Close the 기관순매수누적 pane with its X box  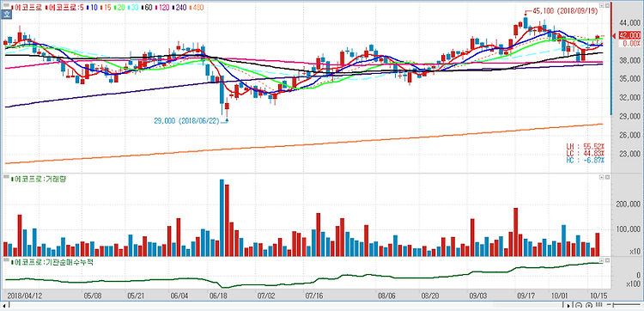(607, 260)
